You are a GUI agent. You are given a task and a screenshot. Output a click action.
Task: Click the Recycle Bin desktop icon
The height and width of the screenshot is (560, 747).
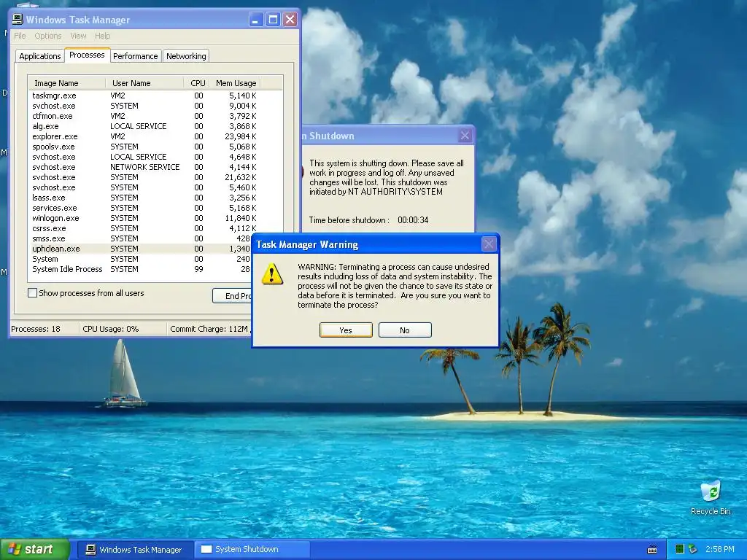[711, 498]
